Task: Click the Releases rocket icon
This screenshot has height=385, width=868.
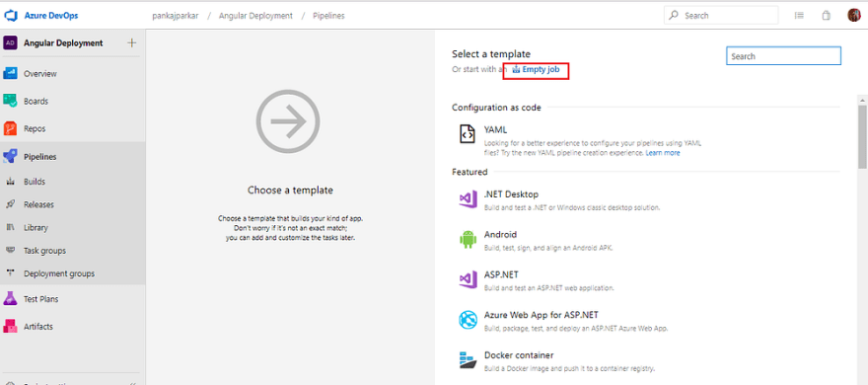Action: (x=10, y=204)
